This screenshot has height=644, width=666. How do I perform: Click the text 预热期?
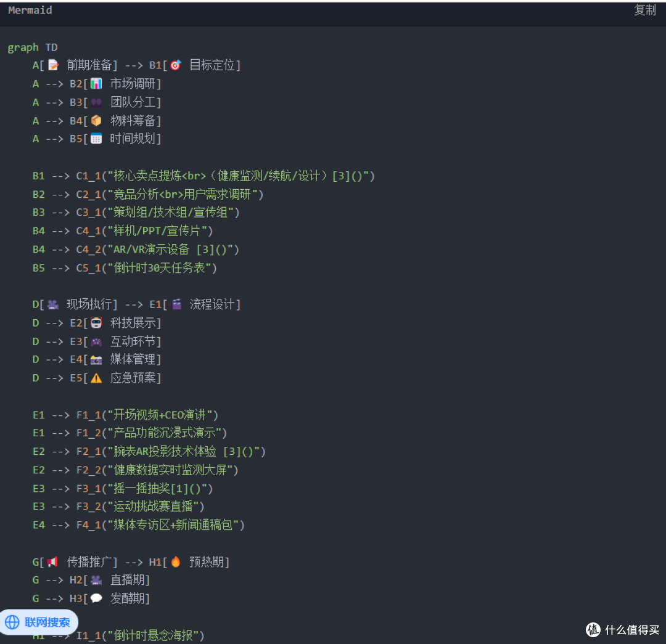pos(206,562)
